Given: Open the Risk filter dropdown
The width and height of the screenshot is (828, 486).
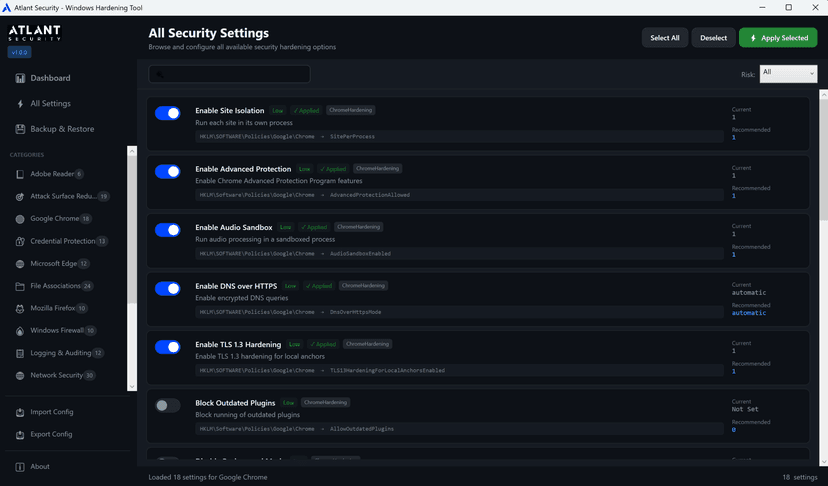Looking at the screenshot, I should (788, 74).
